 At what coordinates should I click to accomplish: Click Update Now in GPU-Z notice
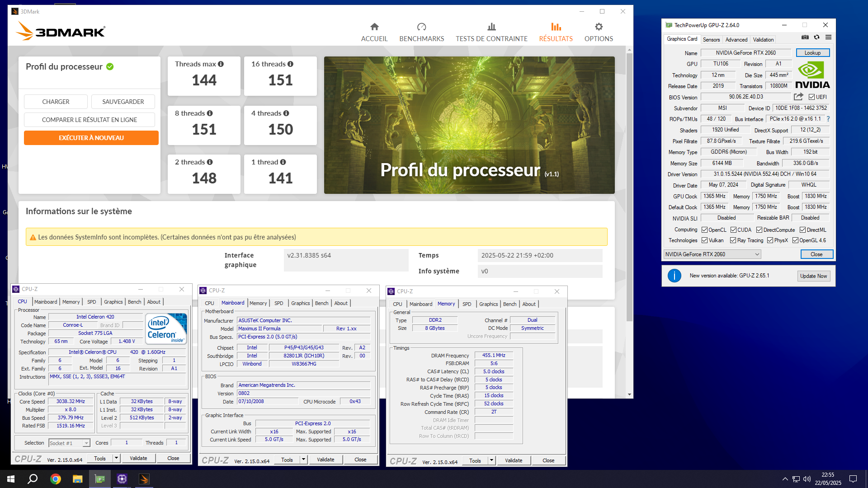[813, 276]
